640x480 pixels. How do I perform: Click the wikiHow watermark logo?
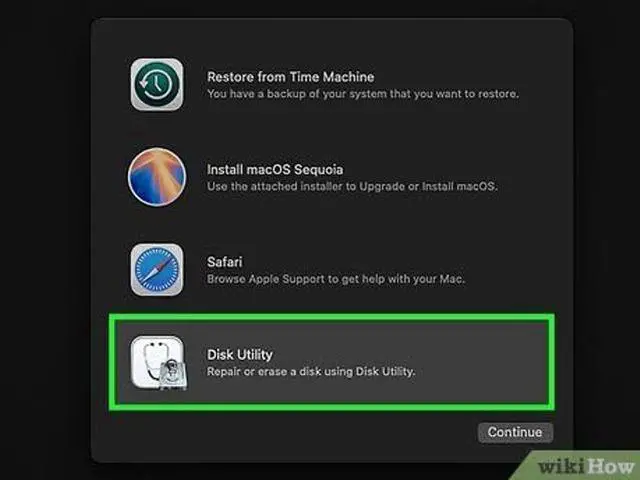click(586, 466)
